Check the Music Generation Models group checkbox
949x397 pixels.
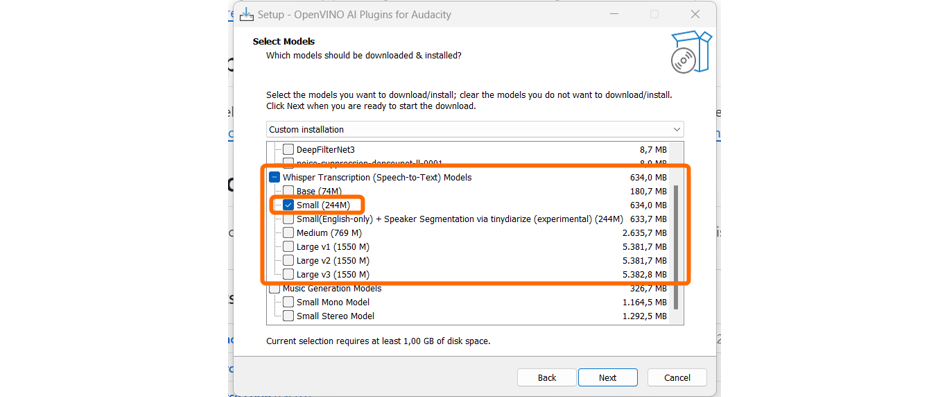coord(274,289)
